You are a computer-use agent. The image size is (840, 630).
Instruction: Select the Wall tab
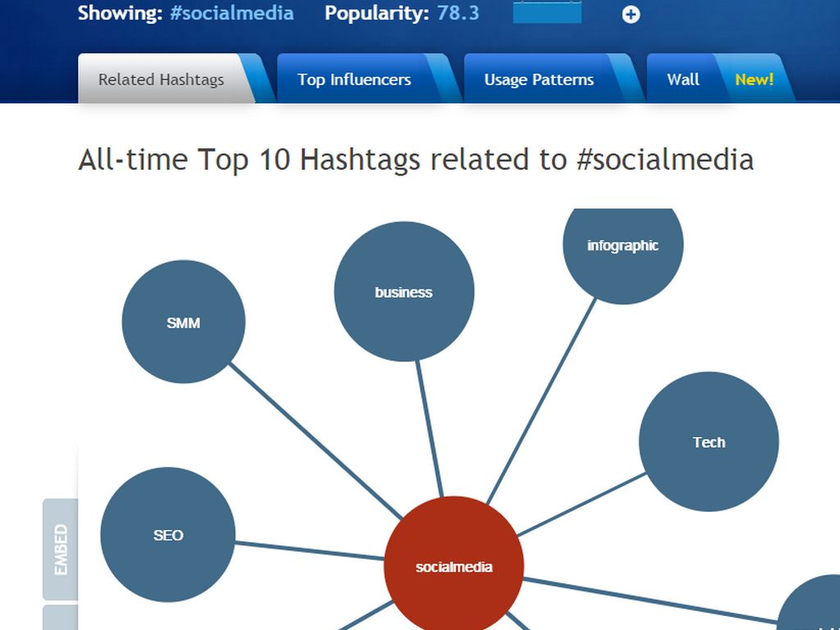pyautogui.click(x=682, y=80)
